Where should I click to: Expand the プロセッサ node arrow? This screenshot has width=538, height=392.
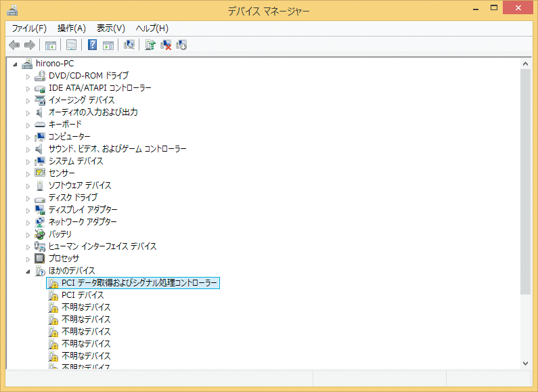[28, 259]
